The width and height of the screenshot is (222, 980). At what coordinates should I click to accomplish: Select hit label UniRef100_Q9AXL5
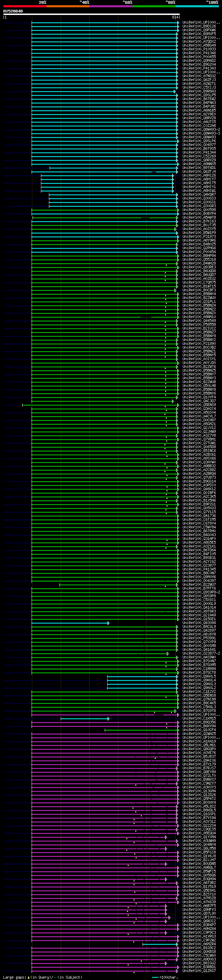click(199, 677)
